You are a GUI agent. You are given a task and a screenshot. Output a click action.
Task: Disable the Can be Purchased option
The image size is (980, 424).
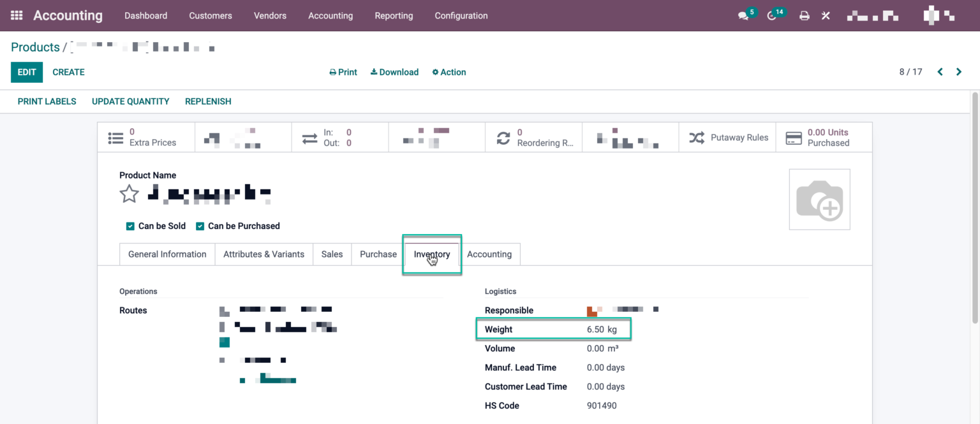pyautogui.click(x=200, y=226)
